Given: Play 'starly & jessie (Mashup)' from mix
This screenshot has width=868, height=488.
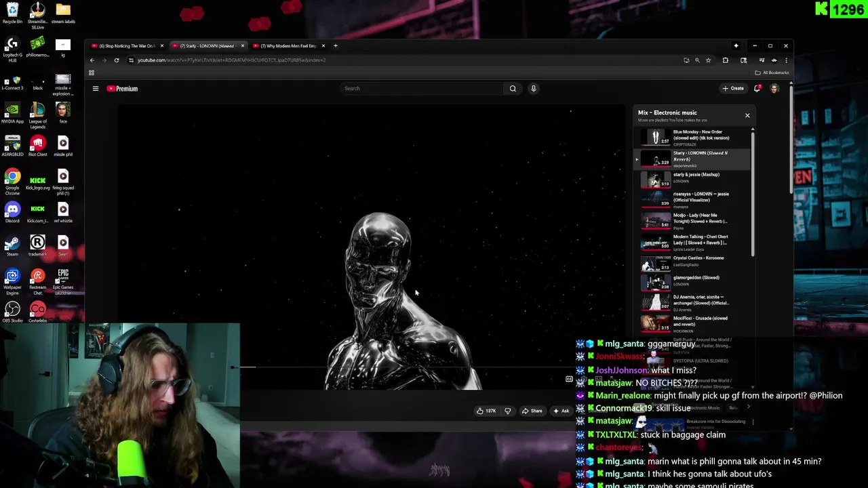Looking at the screenshot, I should click(x=693, y=179).
